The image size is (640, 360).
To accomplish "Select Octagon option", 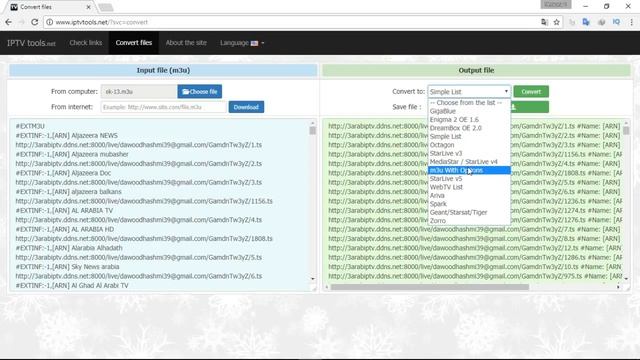I will point(469,145).
